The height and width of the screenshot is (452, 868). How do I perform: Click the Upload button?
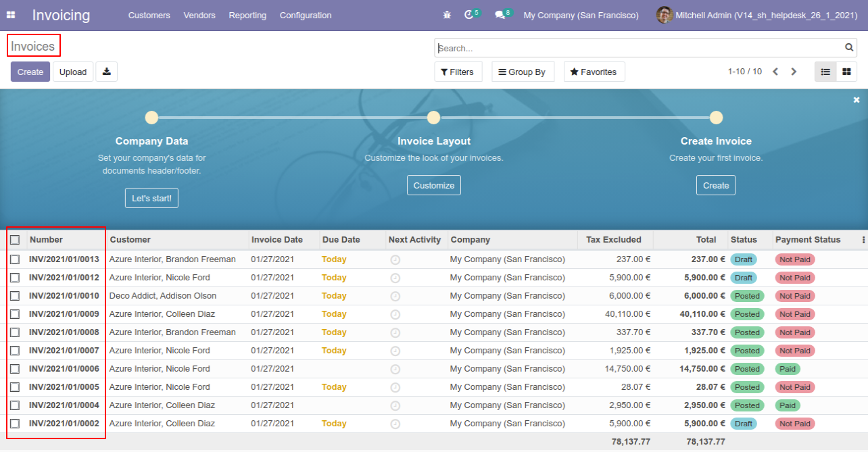[x=73, y=72]
